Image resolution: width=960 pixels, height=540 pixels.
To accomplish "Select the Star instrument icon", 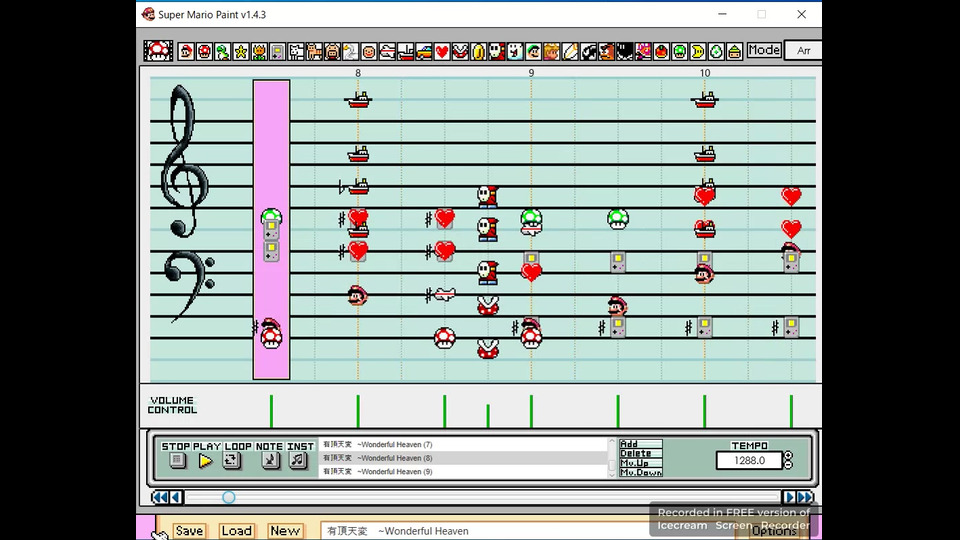I will click(x=241, y=51).
